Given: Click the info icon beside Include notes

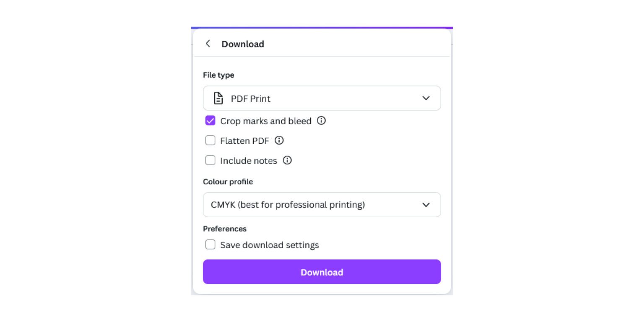Looking at the screenshot, I should click(x=287, y=160).
